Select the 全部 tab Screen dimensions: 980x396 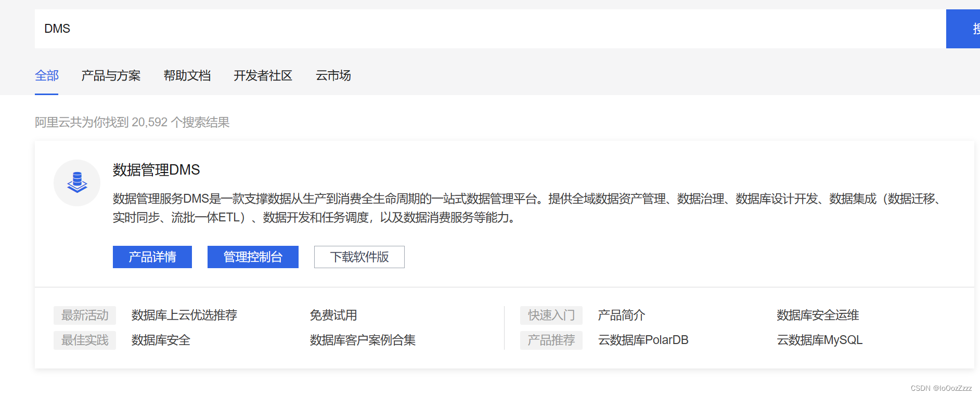click(x=47, y=76)
